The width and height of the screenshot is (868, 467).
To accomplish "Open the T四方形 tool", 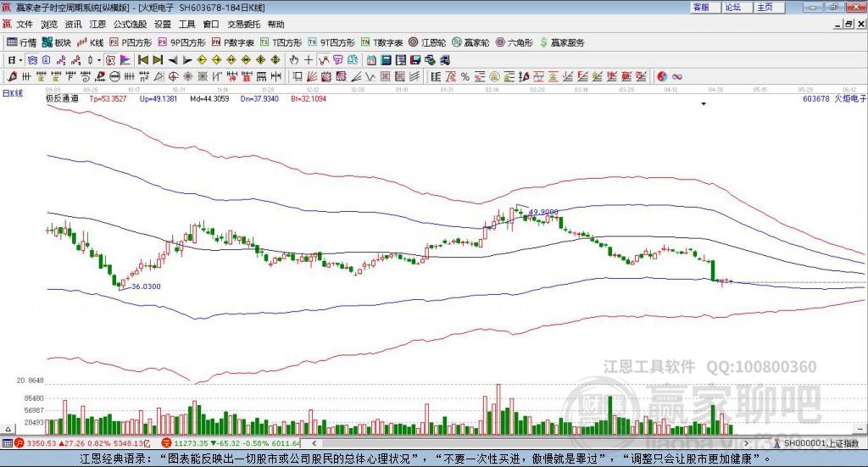I will pos(281,42).
